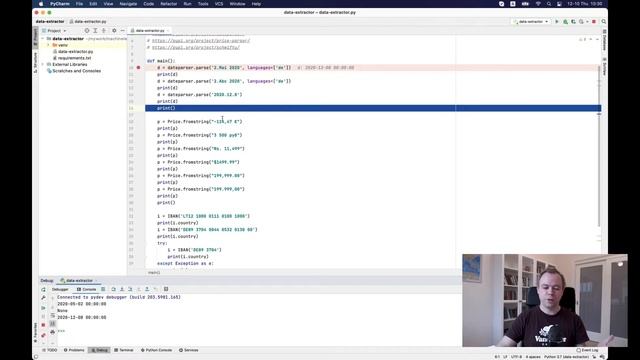Start debugging with the green bug icon

(x=565, y=22)
